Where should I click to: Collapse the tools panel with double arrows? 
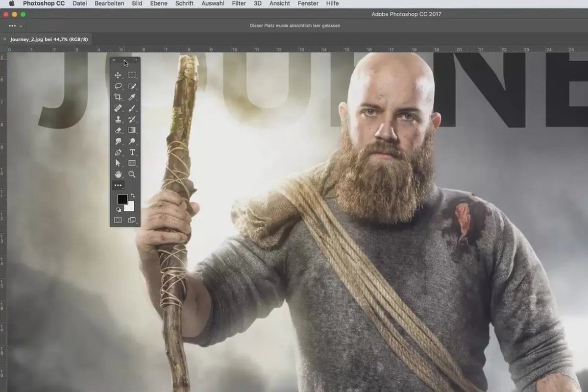tap(136, 60)
